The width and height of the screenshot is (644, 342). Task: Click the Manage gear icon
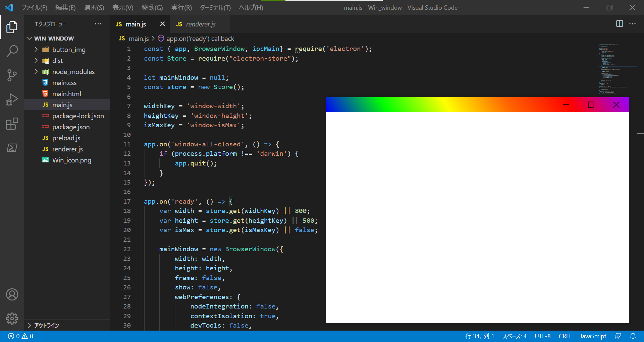coord(12,319)
